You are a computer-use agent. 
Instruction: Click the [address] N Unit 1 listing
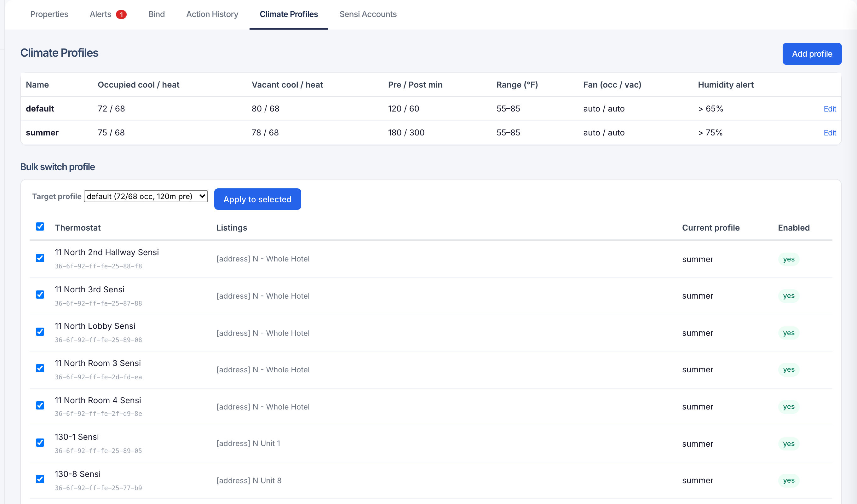(248, 444)
